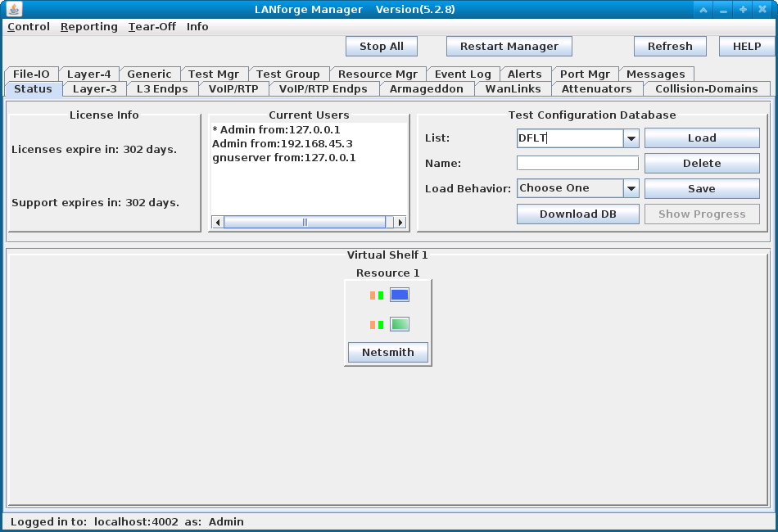
Task: Open Netsmith for Resource 1
Action: pos(388,352)
